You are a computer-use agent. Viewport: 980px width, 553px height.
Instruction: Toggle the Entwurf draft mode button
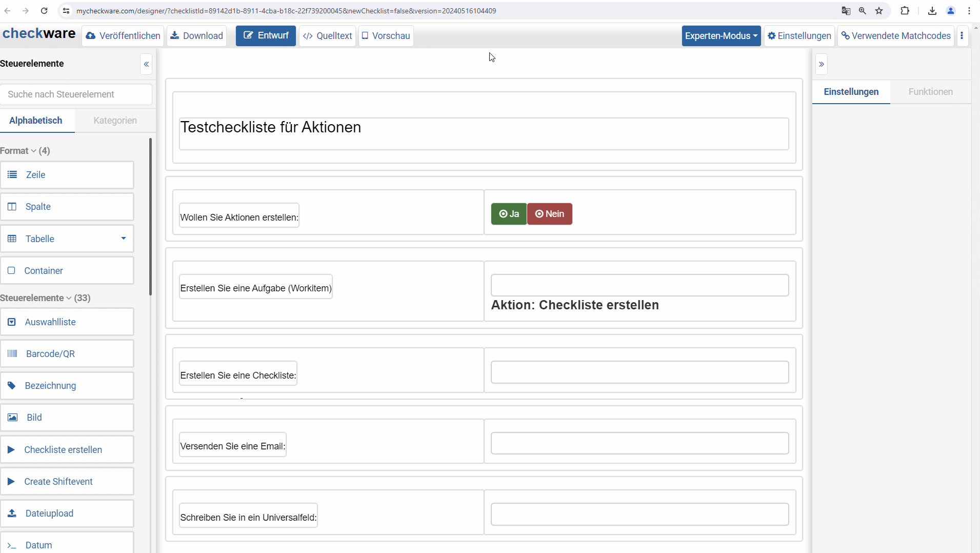[266, 36]
